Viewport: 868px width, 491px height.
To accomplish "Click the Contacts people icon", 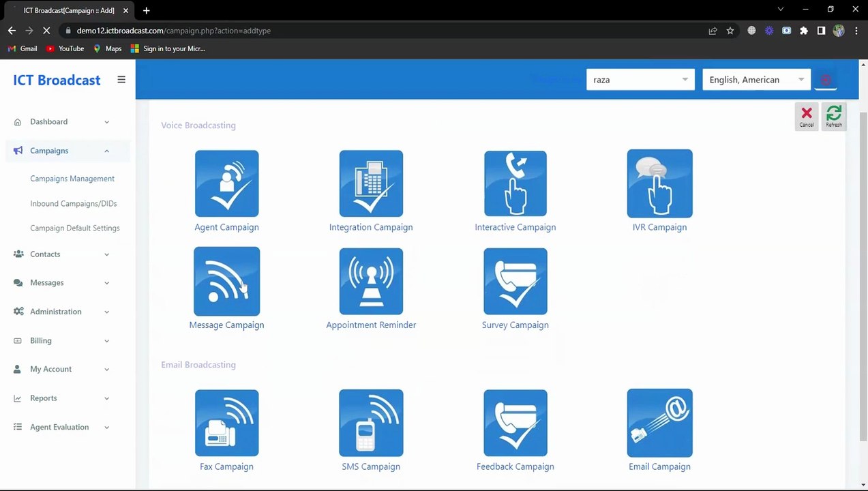I will [x=18, y=254].
